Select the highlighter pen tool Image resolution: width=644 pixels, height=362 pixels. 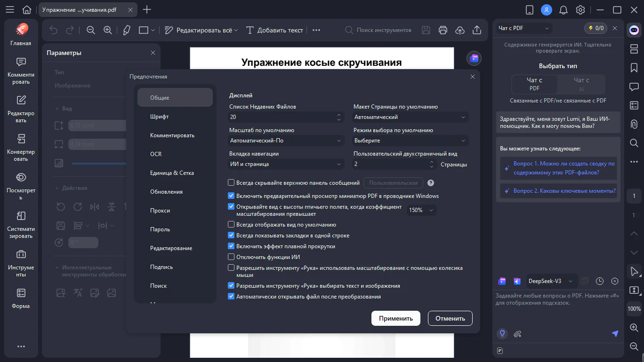[x=126, y=30]
